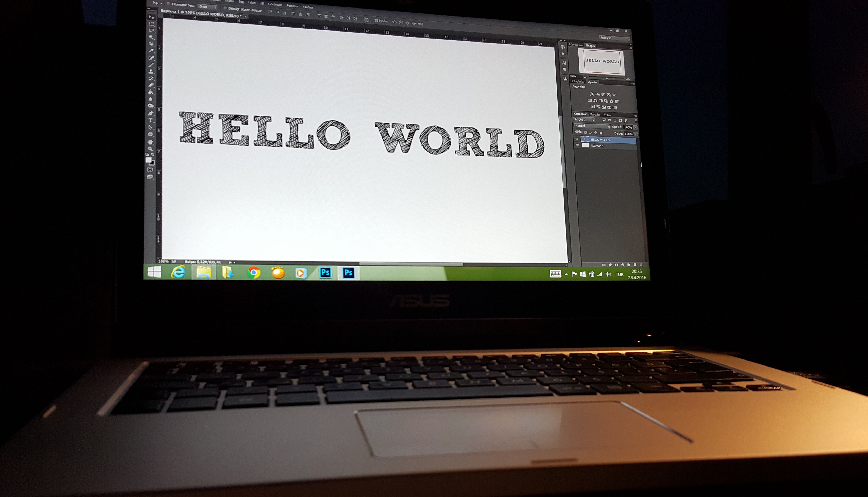868x497 pixels.
Task: Switch to the Histogram tab
Action: pyautogui.click(x=576, y=45)
